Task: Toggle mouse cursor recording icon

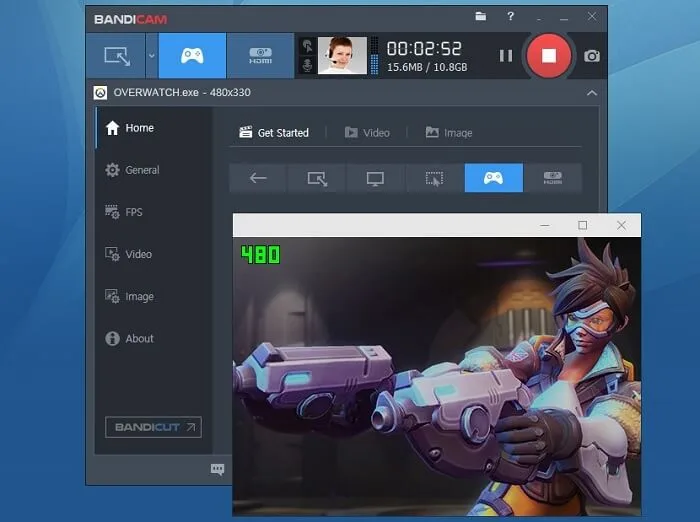Action: coord(307,46)
